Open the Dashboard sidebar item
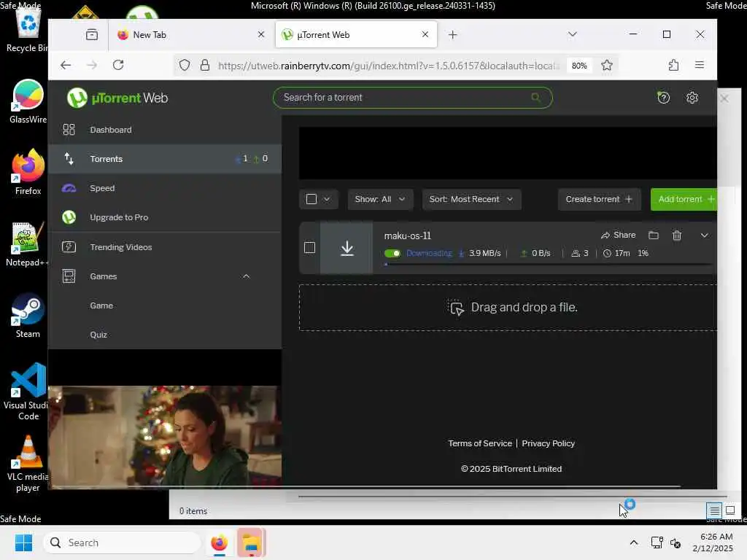747x560 pixels. tap(164, 130)
